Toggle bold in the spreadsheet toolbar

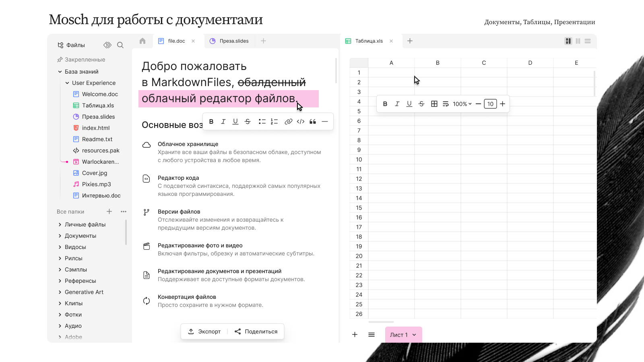(x=385, y=104)
